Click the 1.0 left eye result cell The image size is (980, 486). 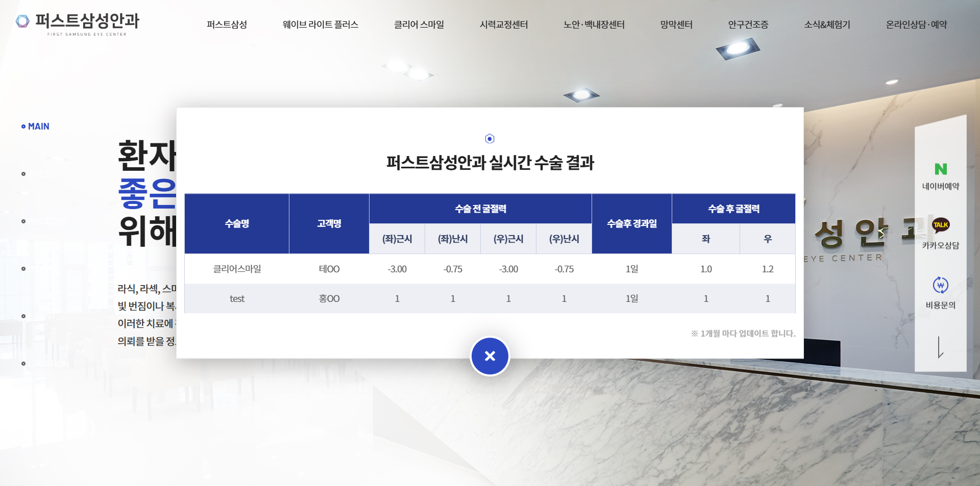pos(706,269)
